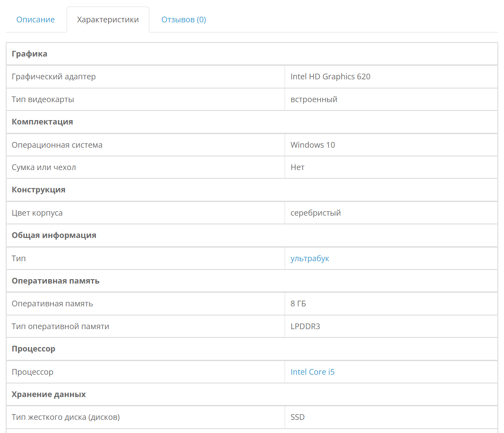504x433 pixels.
Task: Click the Windows 10 value cell
Action: [313, 145]
